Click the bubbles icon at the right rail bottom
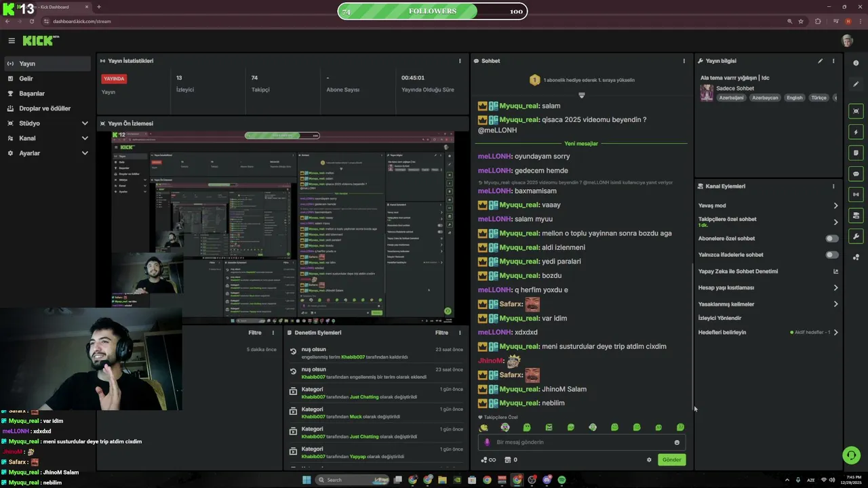The height and width of the screenshot is (488, 868). (x=856, y=258)
